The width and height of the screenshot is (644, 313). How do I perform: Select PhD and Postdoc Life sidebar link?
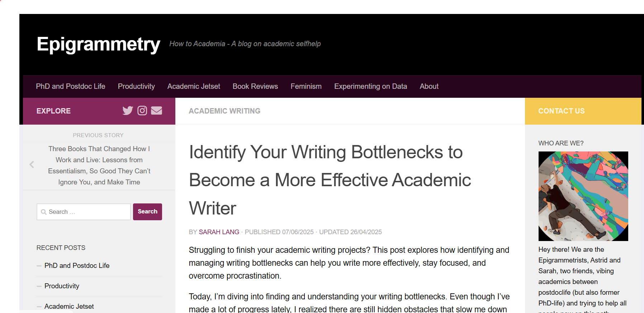[77, 265]
